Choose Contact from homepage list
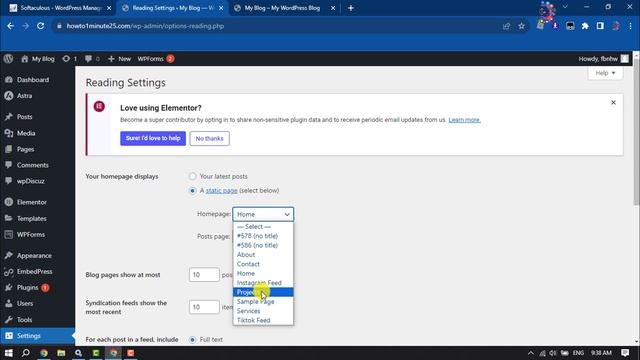The image size is (640, 360). [x=263, y=264]
